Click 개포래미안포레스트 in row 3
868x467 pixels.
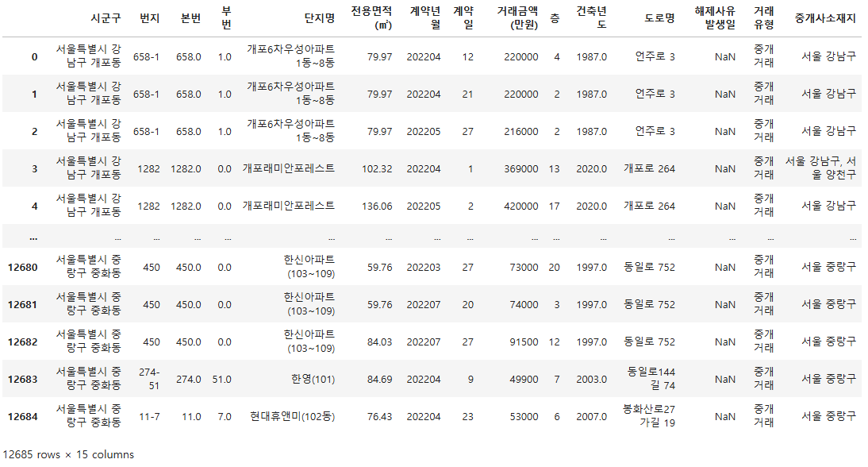coord(289,169)
